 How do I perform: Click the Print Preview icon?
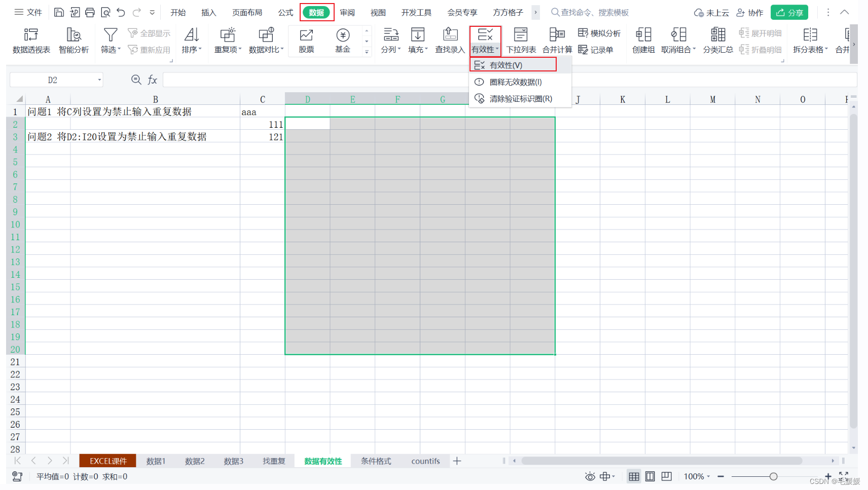105,12
